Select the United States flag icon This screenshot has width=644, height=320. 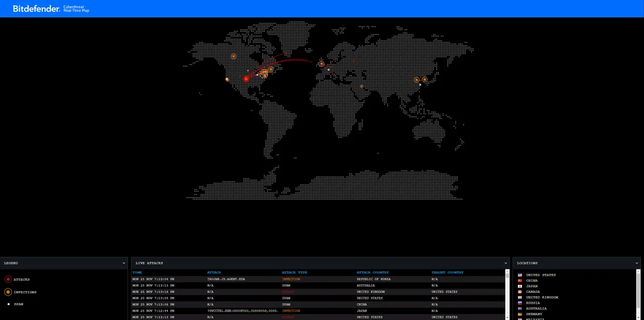coord(519,275)
